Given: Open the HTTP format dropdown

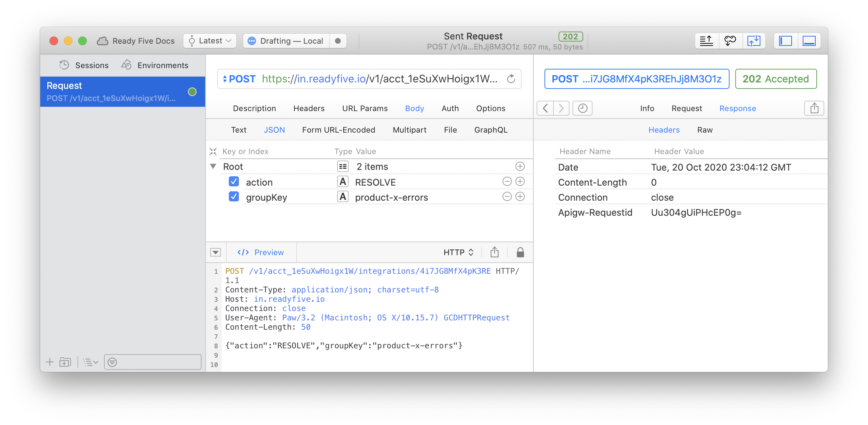Looking at the screenshot, I should (459, 252).
